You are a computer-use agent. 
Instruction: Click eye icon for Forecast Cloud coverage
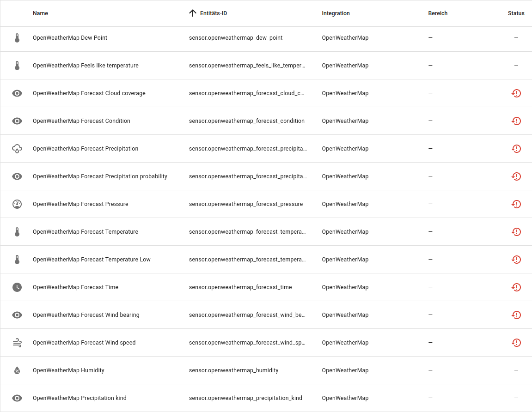pyautogui.click(x=17, y=93)
